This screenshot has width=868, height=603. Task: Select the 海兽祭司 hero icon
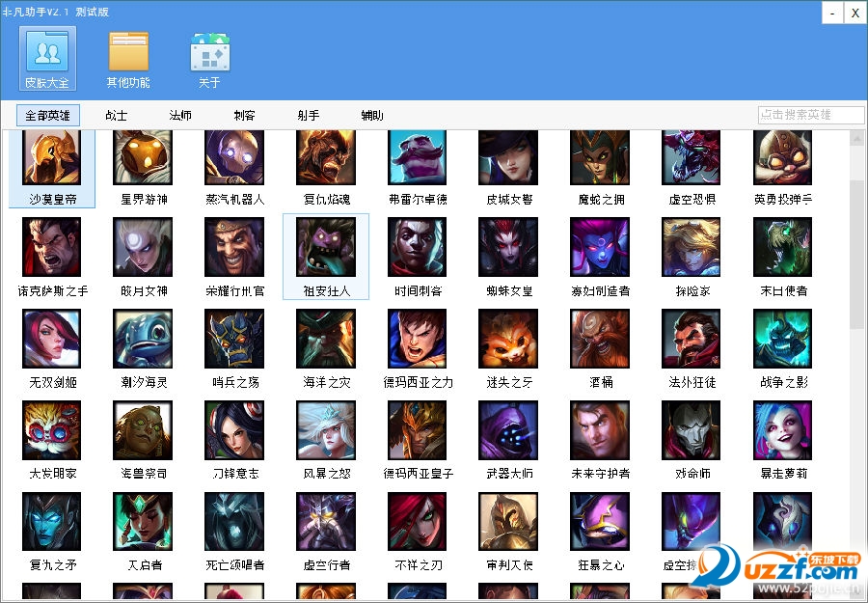tap(143, 430)
